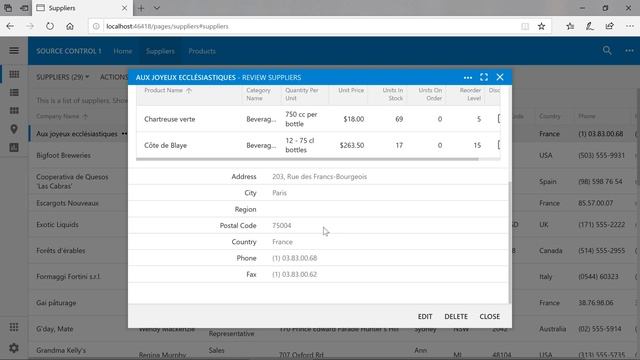Click set tabs aside icon
640x360 pixels.
[24, 8]
